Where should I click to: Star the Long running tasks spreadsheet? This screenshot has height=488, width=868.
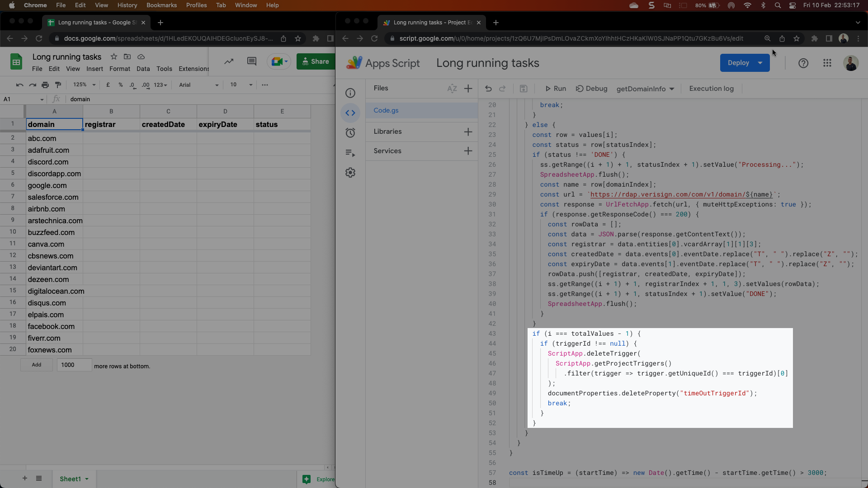(114, 56)
